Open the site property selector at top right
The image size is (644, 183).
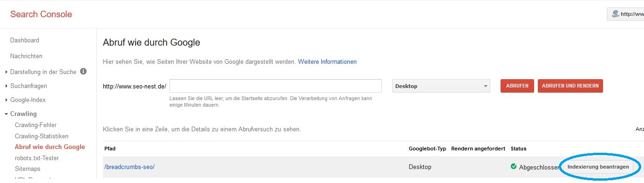[625, 14]
